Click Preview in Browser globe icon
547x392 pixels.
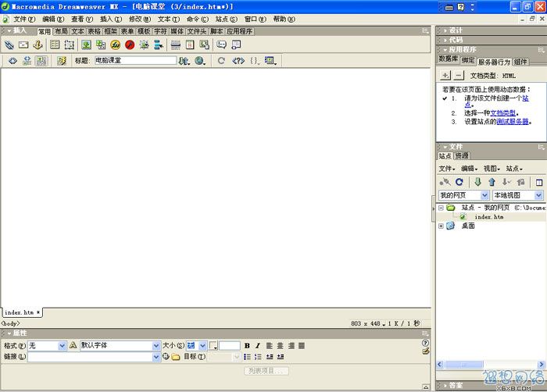pyautogui.click(x=200, y=61)
